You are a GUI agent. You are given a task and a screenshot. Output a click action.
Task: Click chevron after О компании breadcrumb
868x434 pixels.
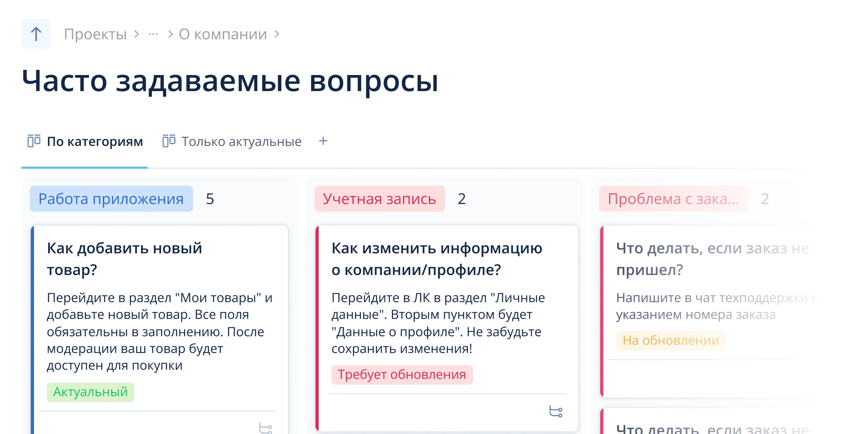pyautogui.click(x=277, y=34)
